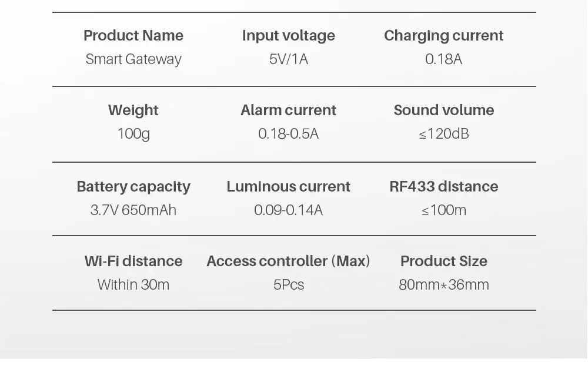Screen dimensions: 588x369
Task: Select the ≤100m distance value
Action: (x=443, y=210)
